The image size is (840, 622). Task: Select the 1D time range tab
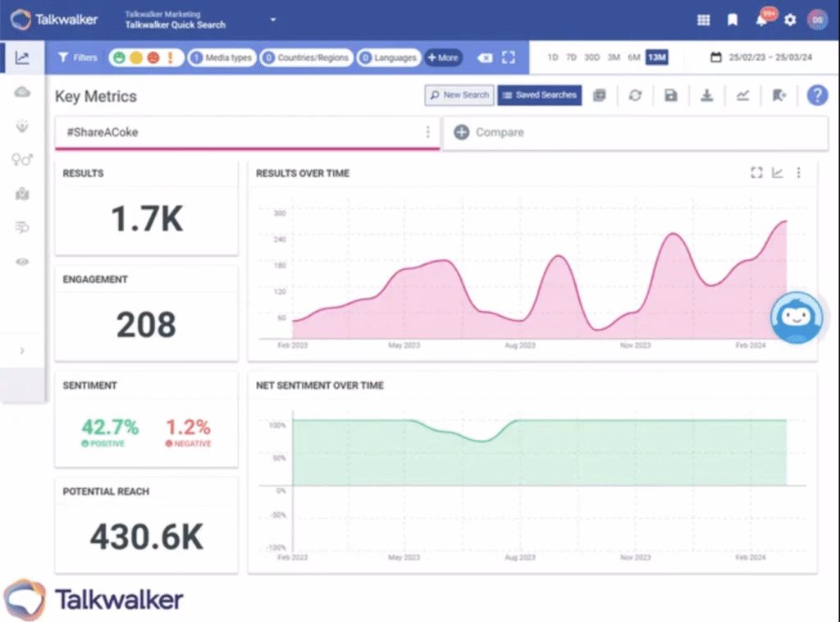pyautogui.click(x=552, y=57)
